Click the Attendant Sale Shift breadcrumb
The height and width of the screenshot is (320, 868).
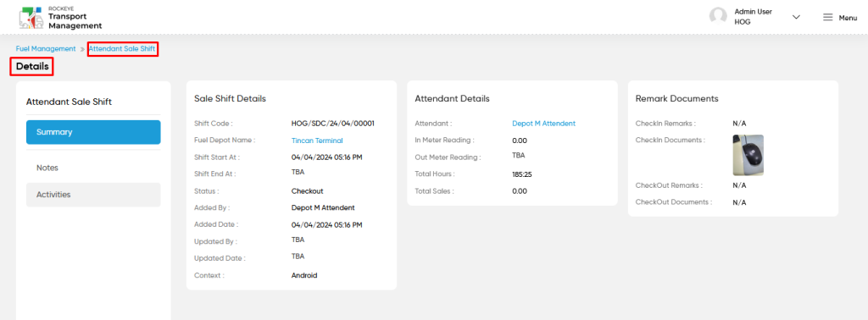click(122, 48)
